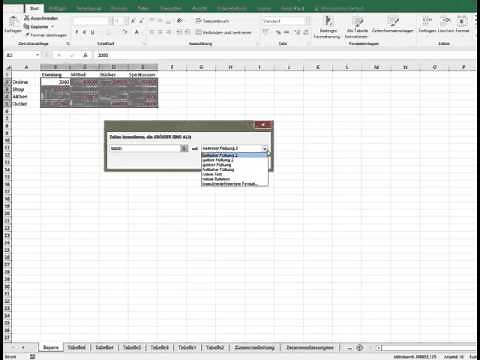Open Als Tabelle formatieren

[x=357, y=27]
